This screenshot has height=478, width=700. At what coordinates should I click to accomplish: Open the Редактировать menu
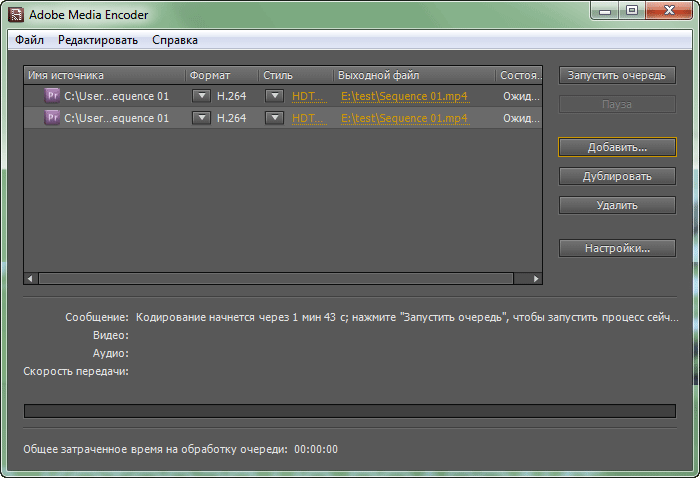pyautogui.click(x=98, y=40)
